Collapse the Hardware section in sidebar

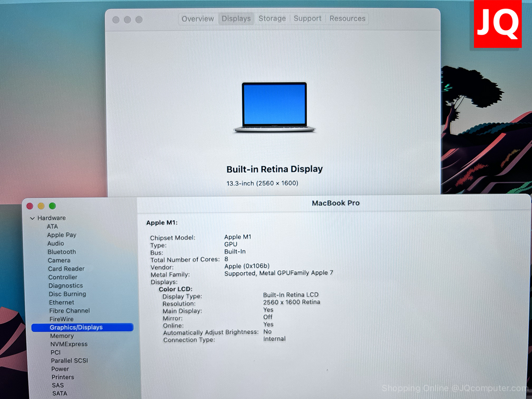[32, 218]
